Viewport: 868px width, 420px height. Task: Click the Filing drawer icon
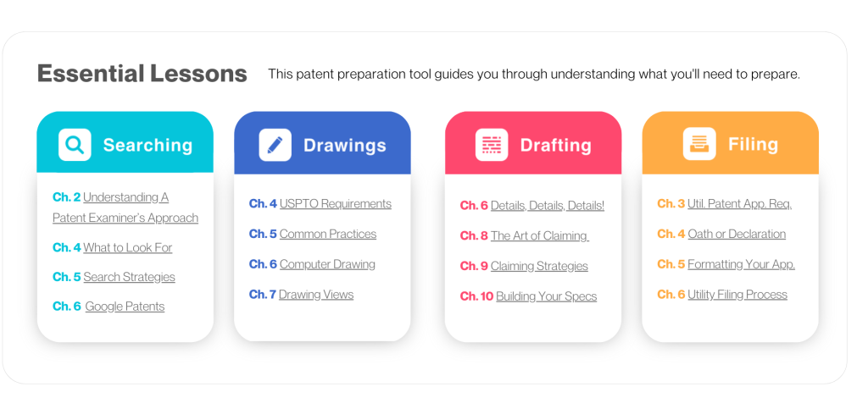coord(699,144)
